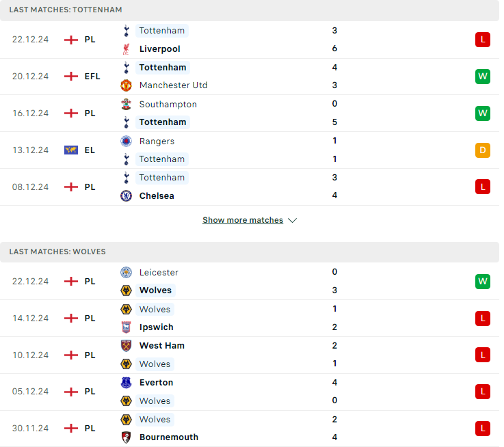The height and width of the screenshot is (447, 504).
Task: Click the Last Matches: Wolves section header
Action: [x=250, y=252]
